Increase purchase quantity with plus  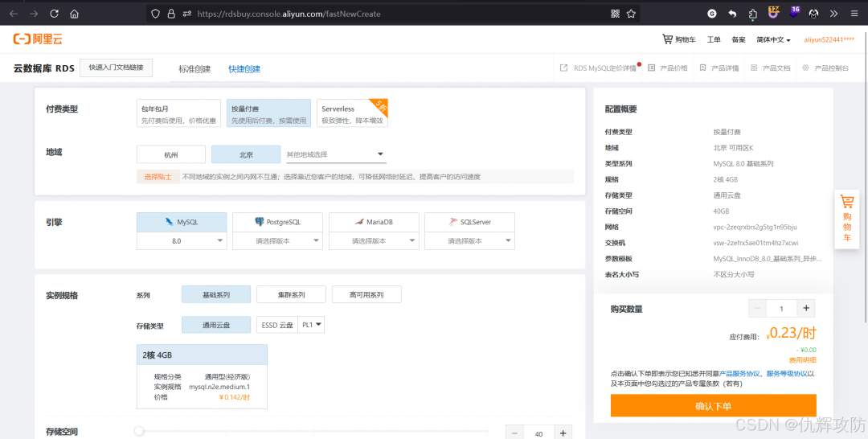click(x=806, y=309)
